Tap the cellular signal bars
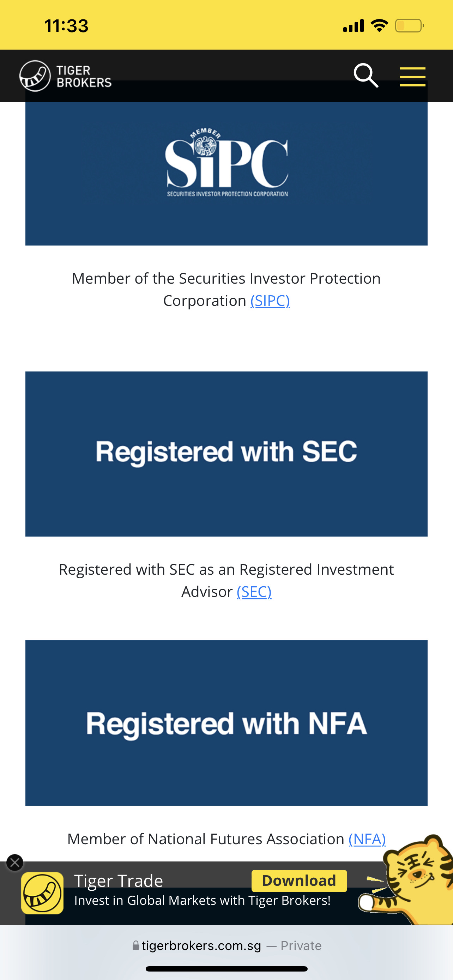This screenshot has height=980, width=453. (354, 26)
